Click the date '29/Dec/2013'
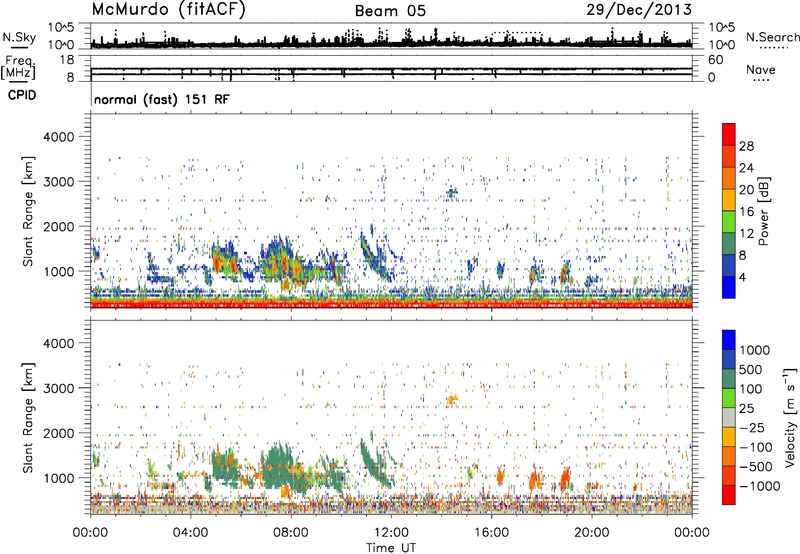The width and height of the screenshot is (800, 554). coord(639,10)
